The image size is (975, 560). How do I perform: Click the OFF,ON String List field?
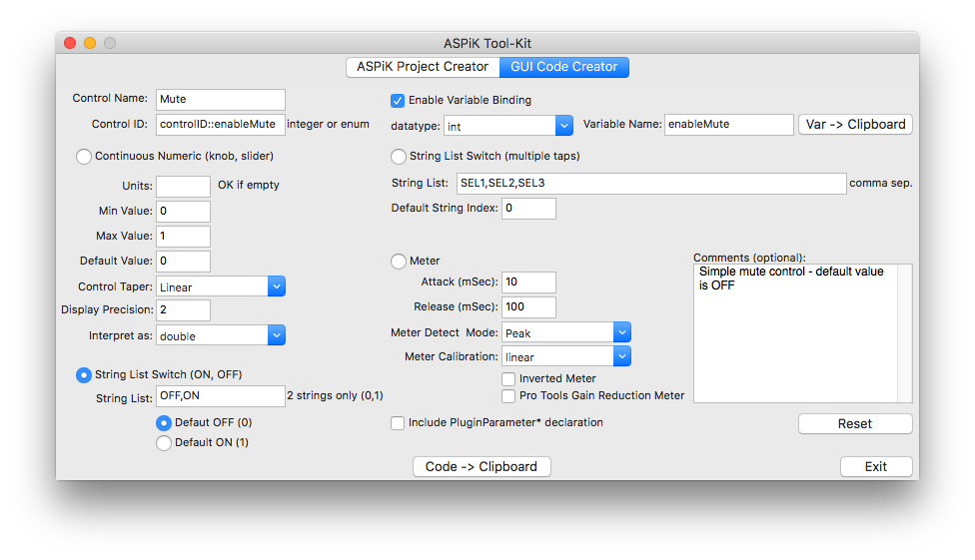coord(221,396)
